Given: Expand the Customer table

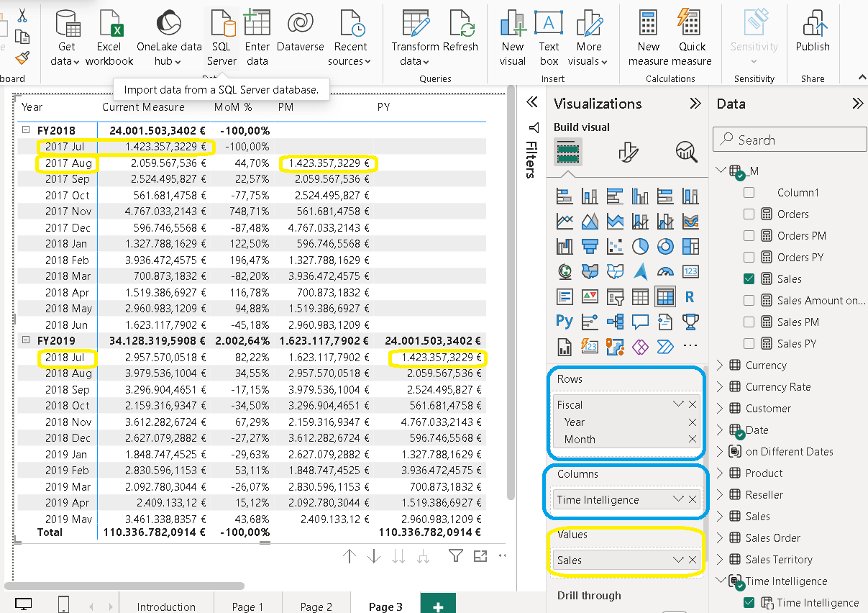Looking at the screenshot, I should (721, 409).
